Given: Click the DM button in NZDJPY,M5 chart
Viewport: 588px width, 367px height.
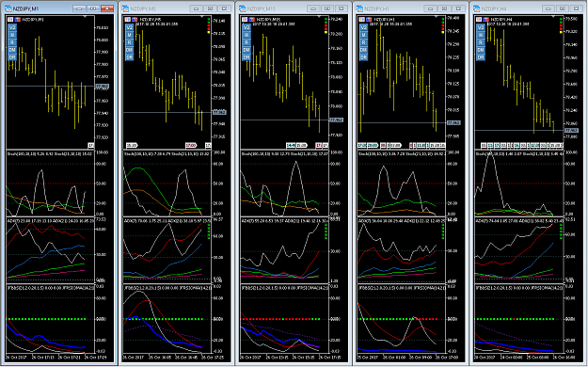Looking at the screenshot, I should (130, 50).
